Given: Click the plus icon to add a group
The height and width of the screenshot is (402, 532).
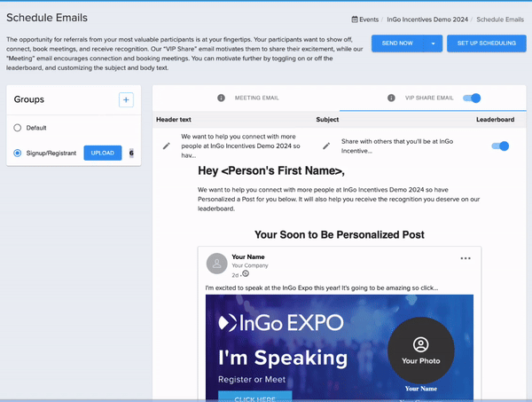Looking at the screenshot, I should tap(126, 99).
